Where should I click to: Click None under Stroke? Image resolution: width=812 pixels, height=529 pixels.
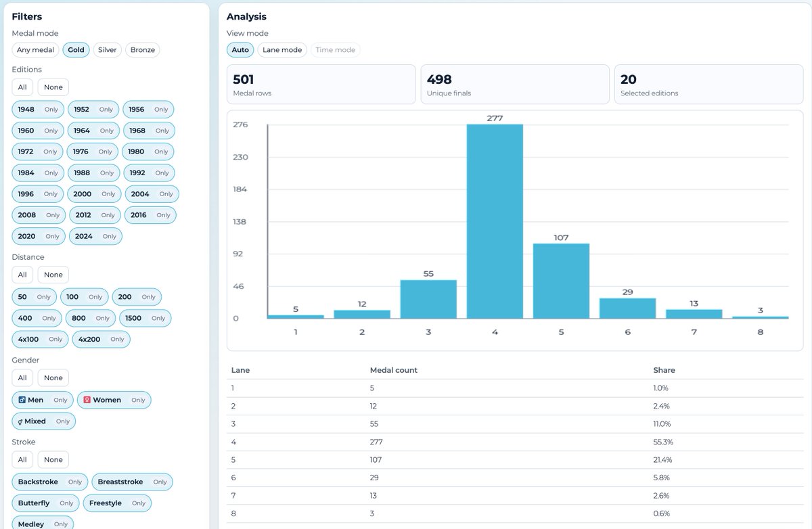coord(53,459)
